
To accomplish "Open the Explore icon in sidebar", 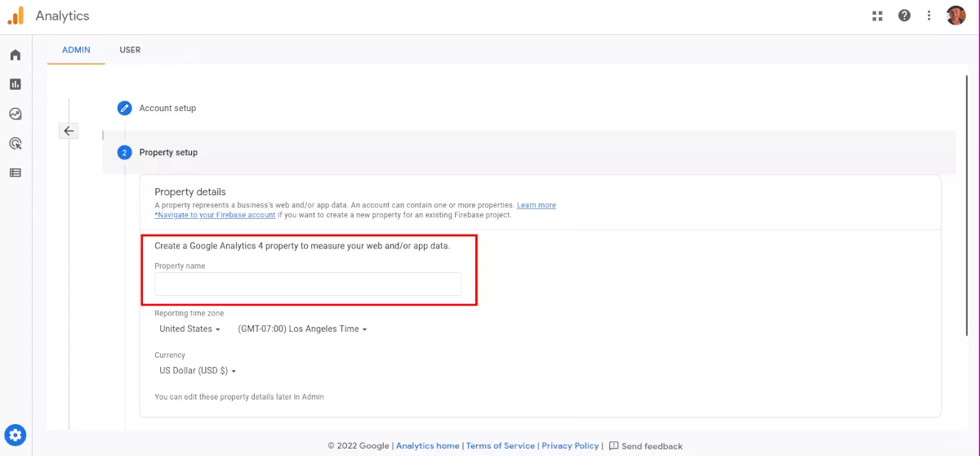I will [16, 114].
